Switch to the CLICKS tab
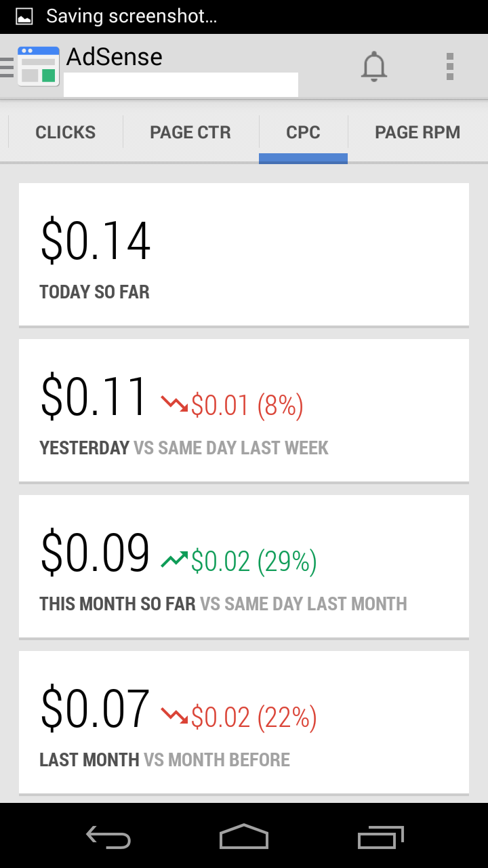The width and height of the screenshot is (488, 868). pos(66,132)
